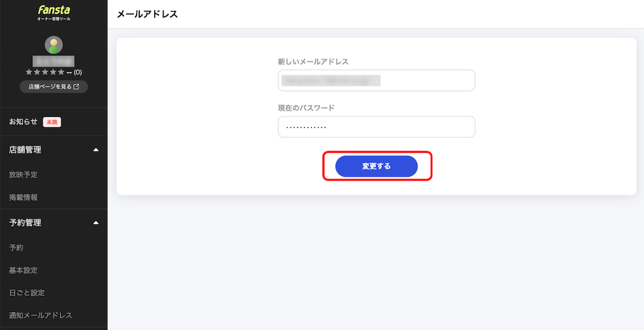This screenshot has height=330, width=644.
Task: Click the blurred store name
Action: coord(54,61)
